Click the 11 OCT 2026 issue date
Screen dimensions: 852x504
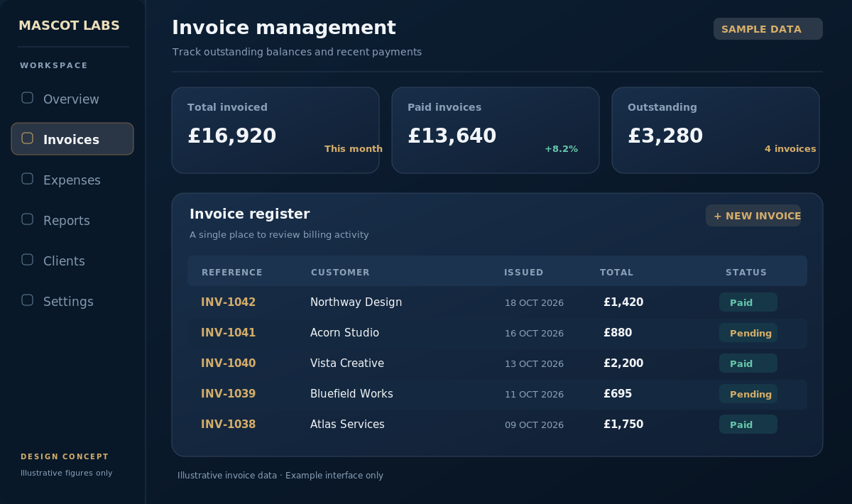tap(534, 395)
